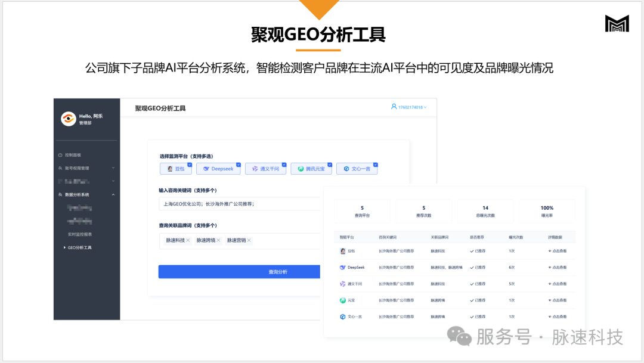
Task: Open the 实时监控报表 submenu item
Action: (x=80, y=234)
